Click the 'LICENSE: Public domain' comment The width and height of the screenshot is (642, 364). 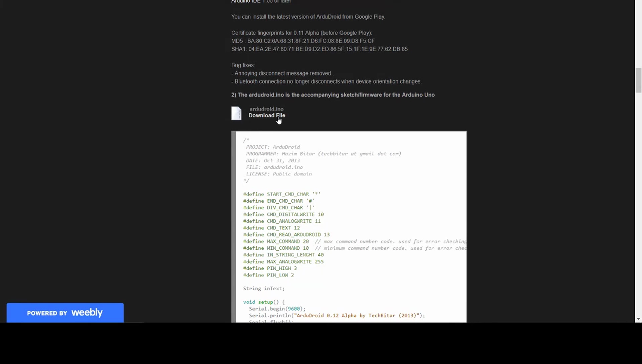coord(279,174)
